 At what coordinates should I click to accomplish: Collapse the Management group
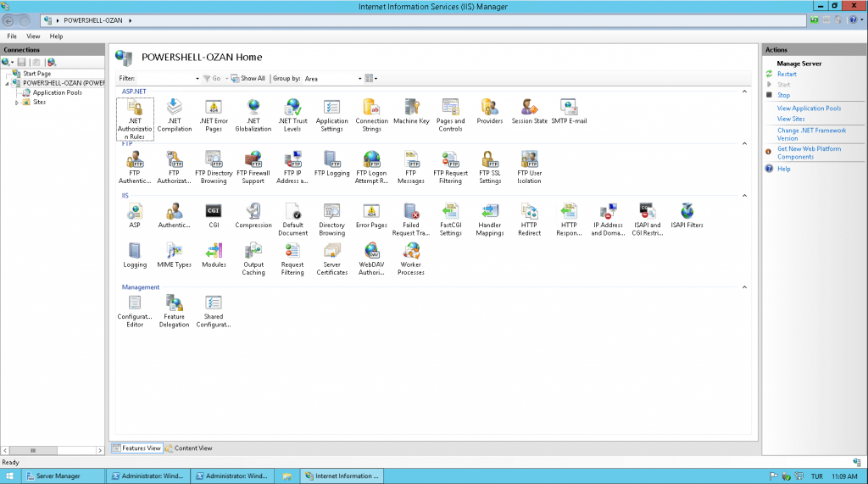point(744,287)
